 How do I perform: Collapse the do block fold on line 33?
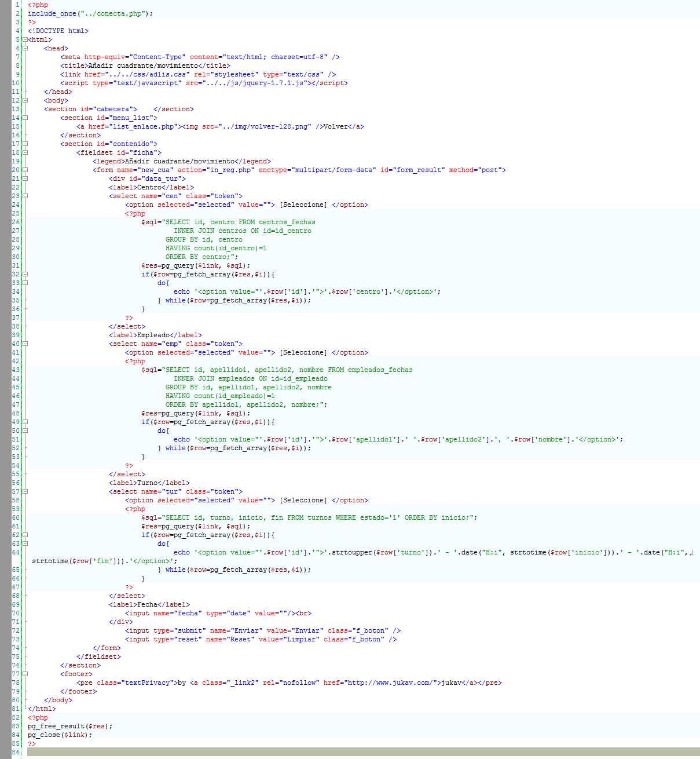tap(25, 283)
